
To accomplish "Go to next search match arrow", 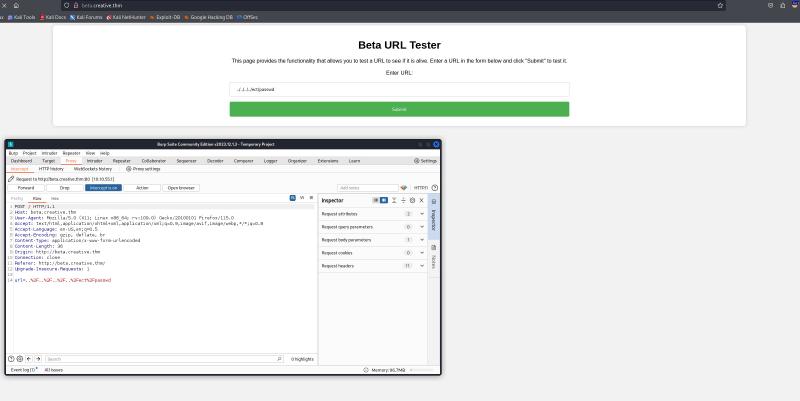I will click(x=37, y=358).
